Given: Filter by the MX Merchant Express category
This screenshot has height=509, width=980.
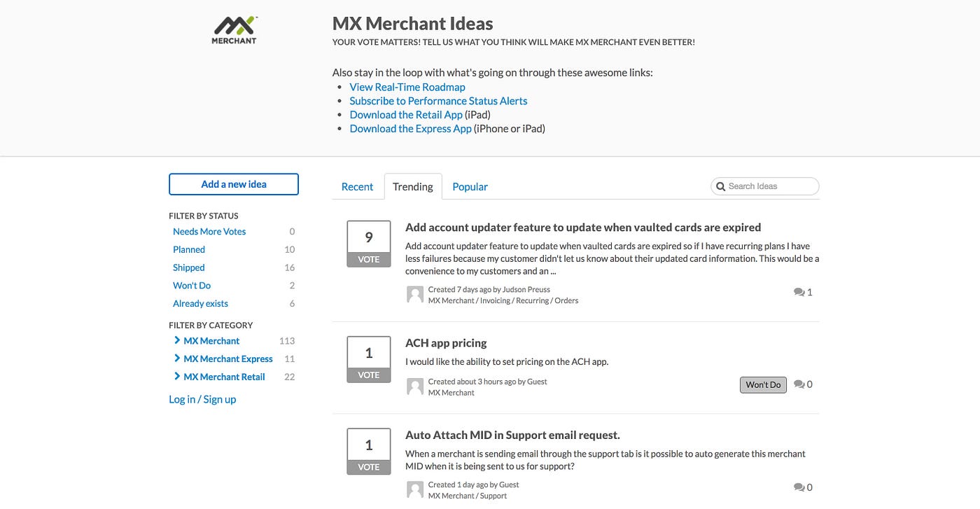Looking at the screenshot, I should point(228,359).
